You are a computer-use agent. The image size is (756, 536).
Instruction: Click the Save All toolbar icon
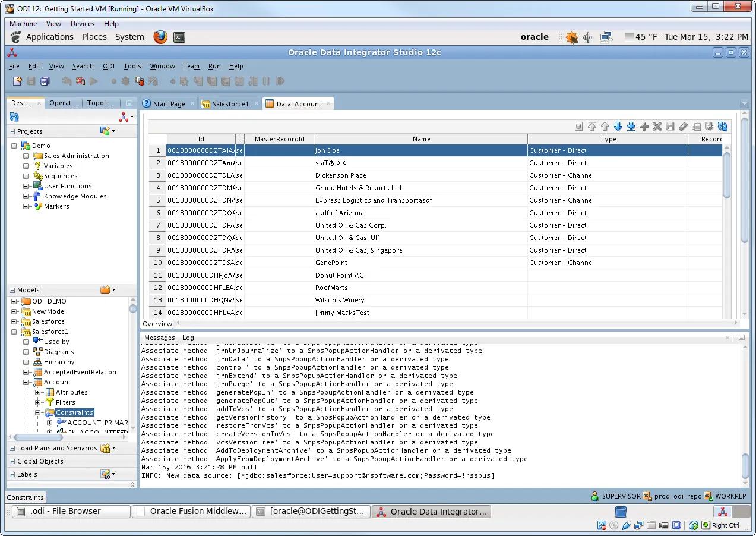[45, 81]
